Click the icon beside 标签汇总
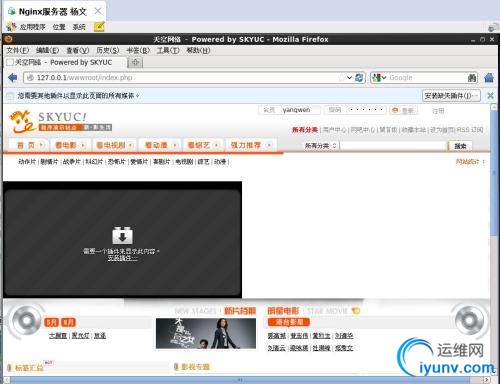 point(9,367)
